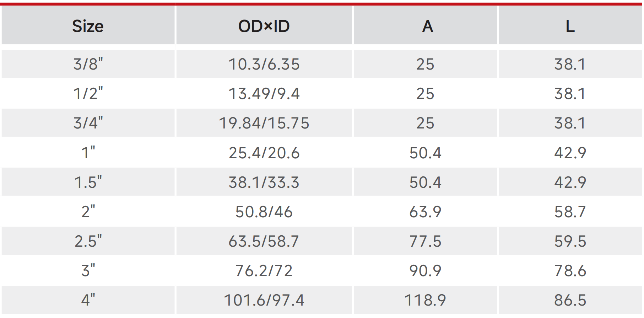Screen dimensions: 644x318
Task: Click the 118.9 value in column A
Action: (x=425, y=300)
